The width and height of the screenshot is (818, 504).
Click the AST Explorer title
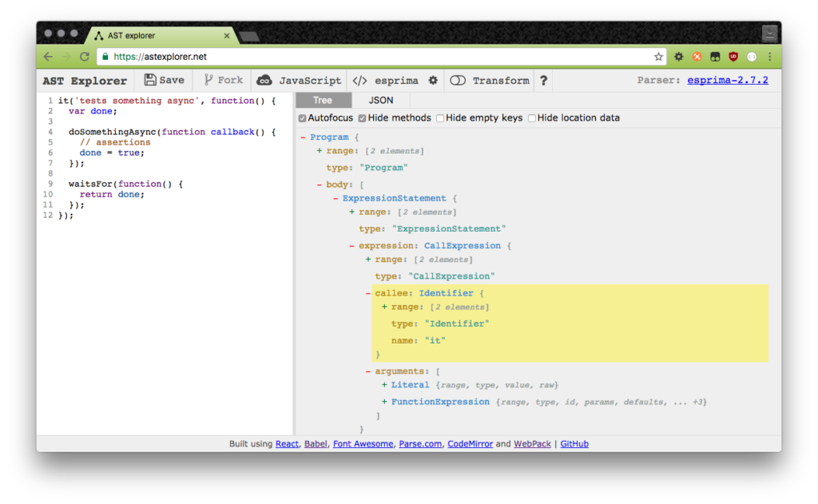[x=85, y=81]
